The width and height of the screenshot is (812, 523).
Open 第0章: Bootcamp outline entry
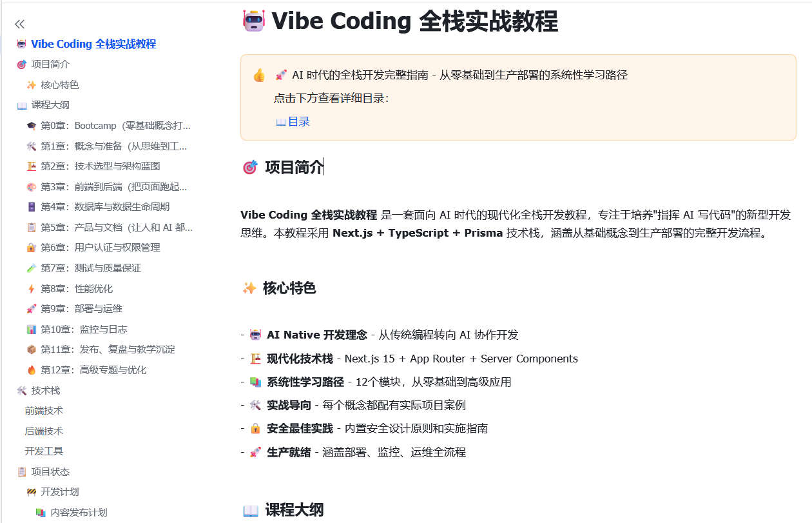coord(116,126)
